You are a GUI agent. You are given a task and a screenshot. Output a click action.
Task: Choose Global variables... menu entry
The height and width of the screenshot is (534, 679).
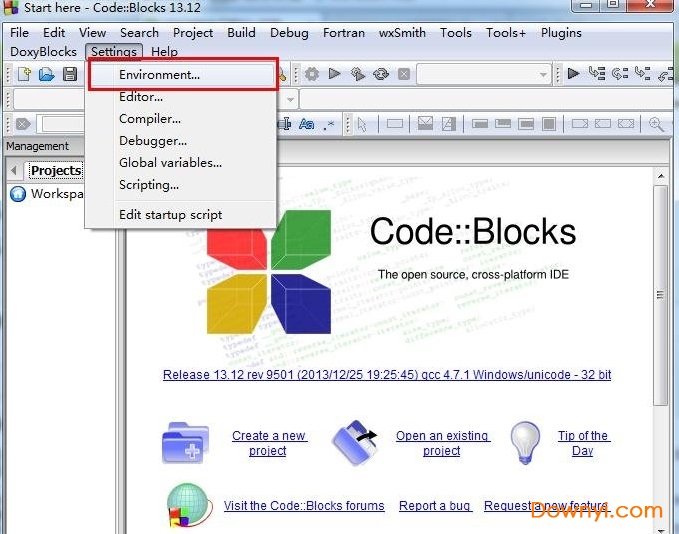point(182,163)
